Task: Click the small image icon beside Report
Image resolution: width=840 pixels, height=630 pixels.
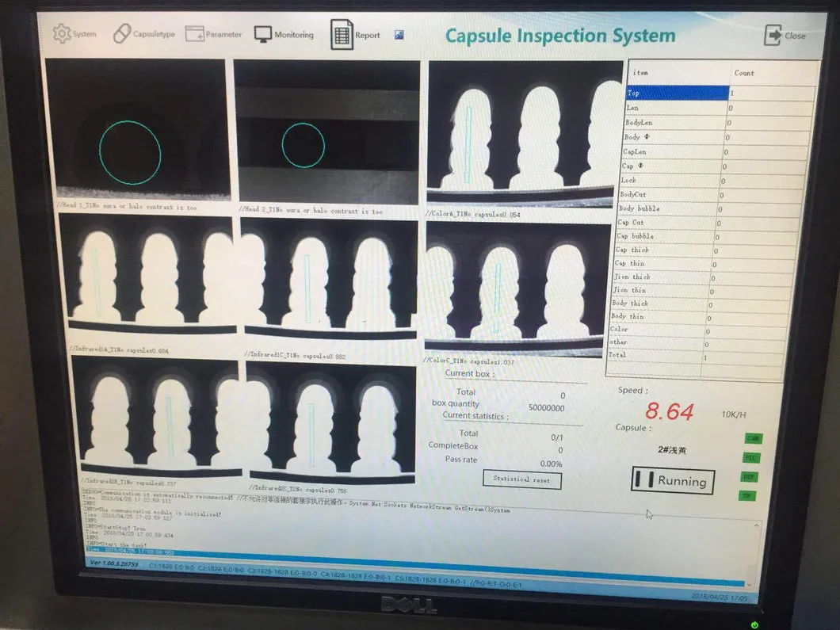Action: pyautogui.click(x=399, y=35)
